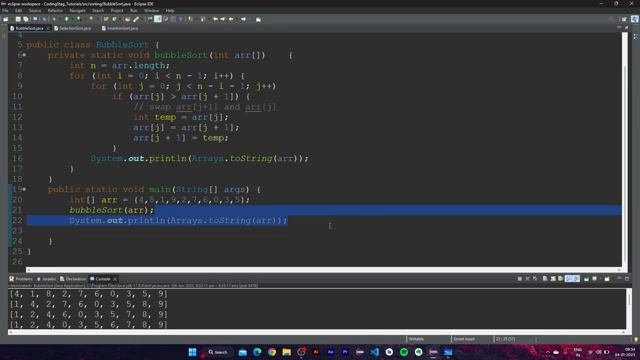
Task: Open the Refactor menu
Action: pos(55,11)
